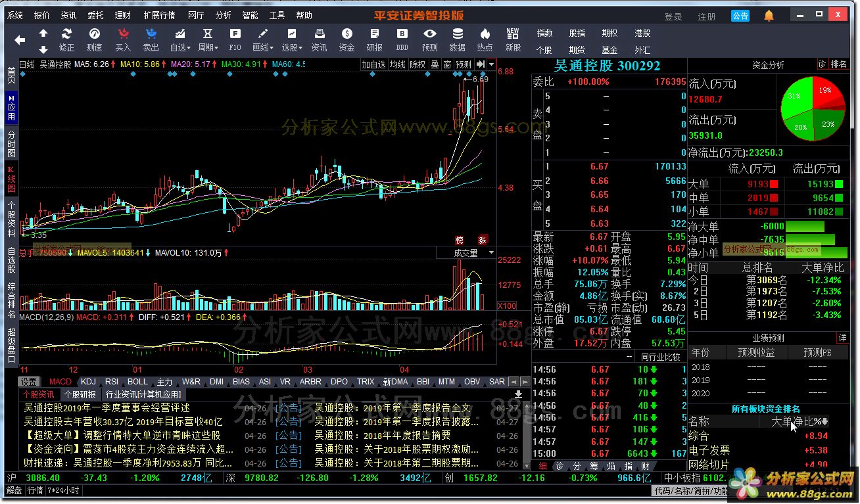860x504 pixels.
Task: Click the up arrow navigation icon
Action: point(43,33)
